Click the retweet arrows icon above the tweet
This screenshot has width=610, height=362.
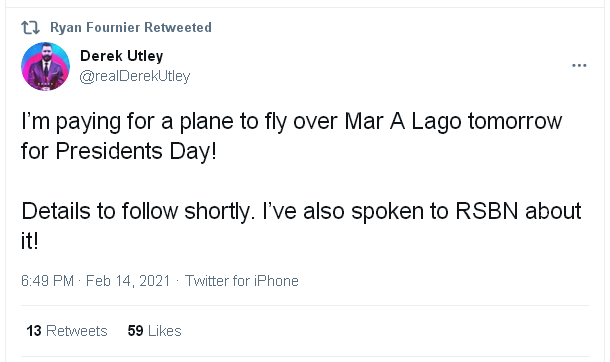point(30,28)
